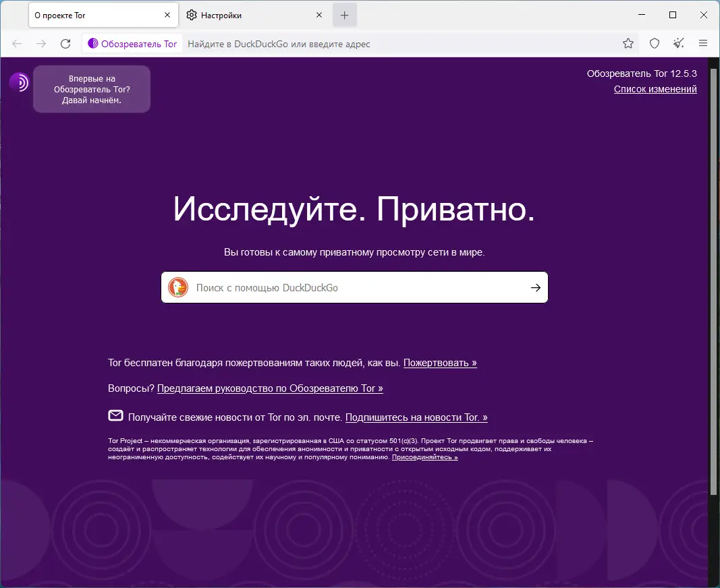Submit search with the arrow button
This screenshot has height=588, width=720.
coord(535,287)
